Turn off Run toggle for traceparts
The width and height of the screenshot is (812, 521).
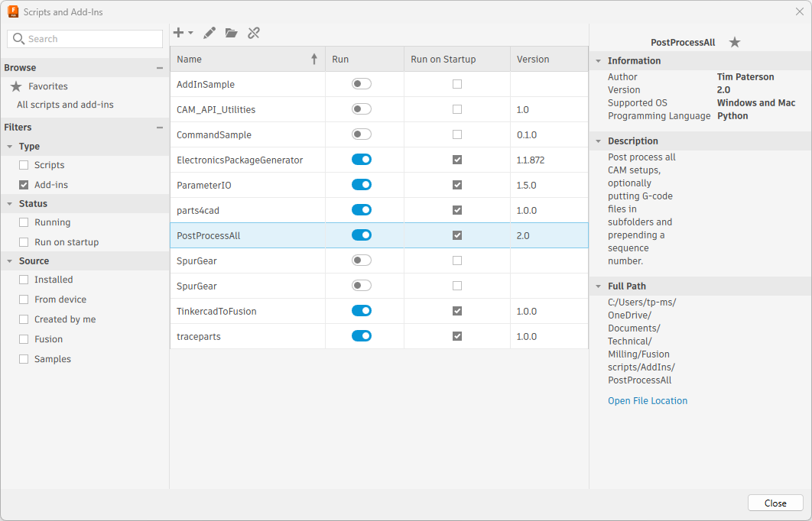(x=362, y=336)
